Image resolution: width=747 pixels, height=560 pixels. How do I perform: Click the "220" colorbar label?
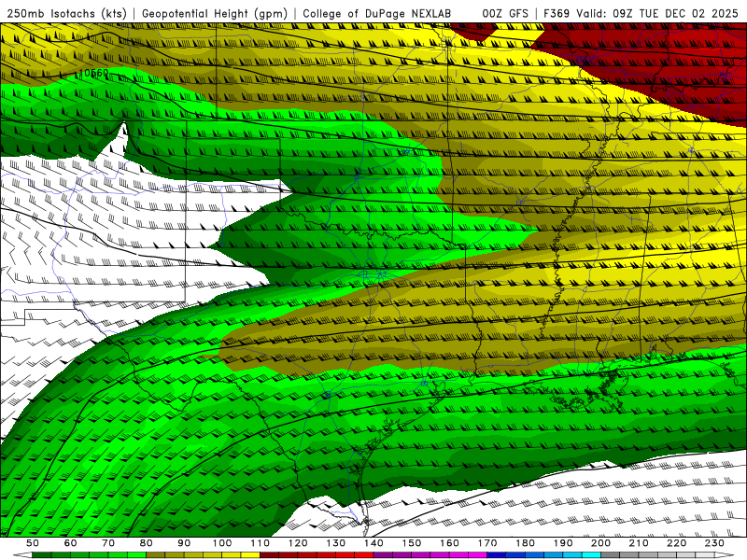677,543
